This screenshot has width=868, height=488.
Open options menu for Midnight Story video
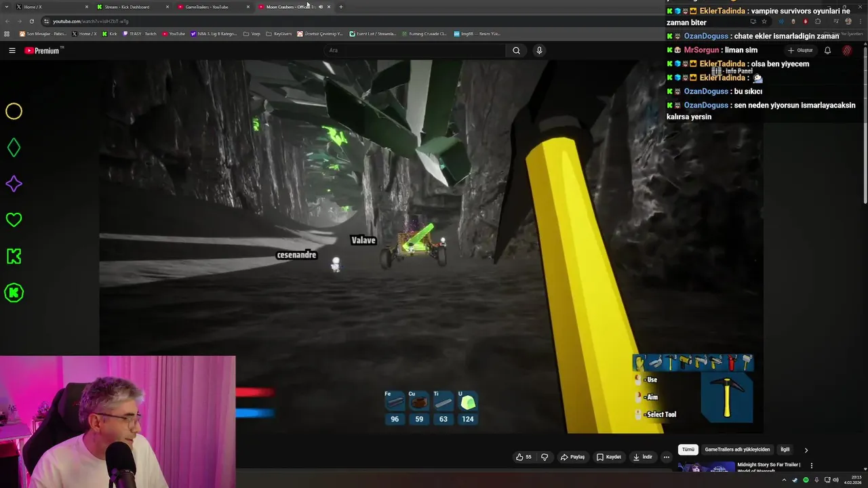pyautogui.click(x=811, y=466)
